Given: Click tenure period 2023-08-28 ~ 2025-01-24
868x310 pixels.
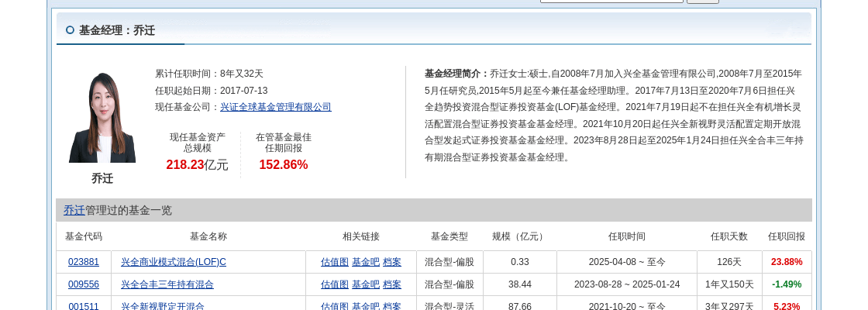Looking at the screenshot, I should 627,284.
